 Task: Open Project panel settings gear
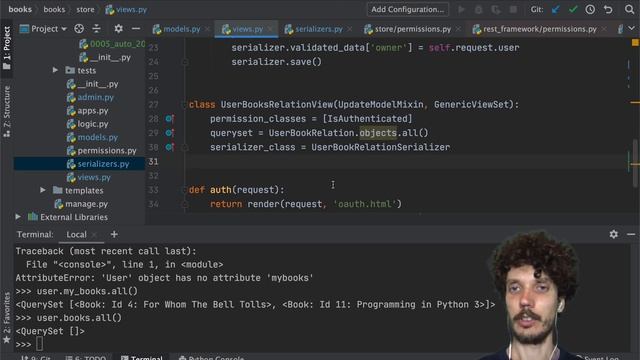pos(118,29)
